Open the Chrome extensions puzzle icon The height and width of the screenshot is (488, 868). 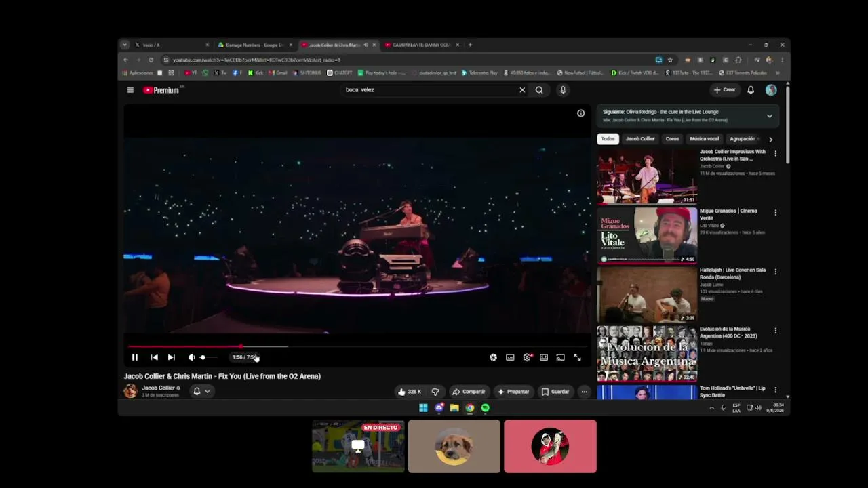click(738, 60)
